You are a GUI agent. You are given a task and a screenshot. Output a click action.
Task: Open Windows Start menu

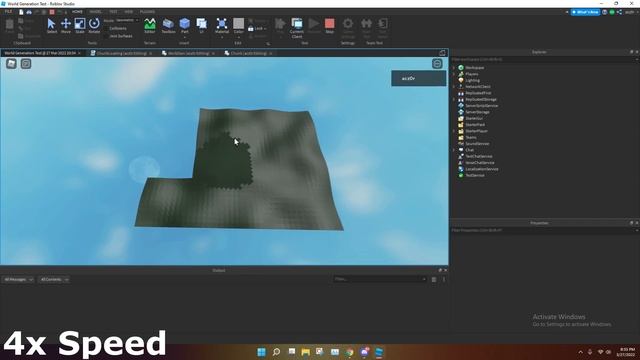click(261, 352)
